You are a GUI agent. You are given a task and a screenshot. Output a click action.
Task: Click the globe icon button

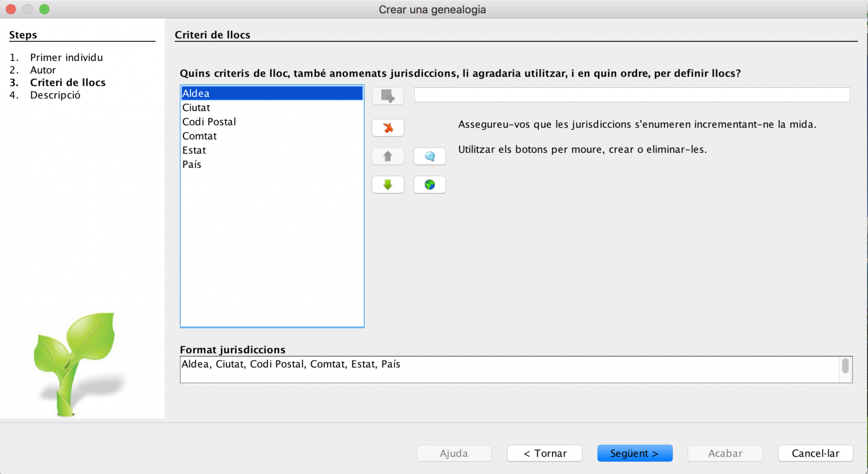(x=429, y=184)
